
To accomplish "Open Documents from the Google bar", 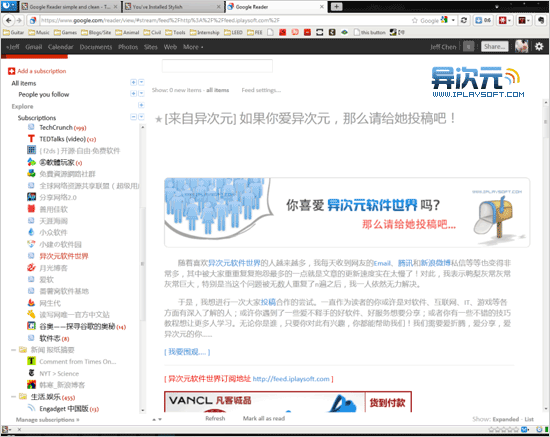I will (x=96, y=47).
